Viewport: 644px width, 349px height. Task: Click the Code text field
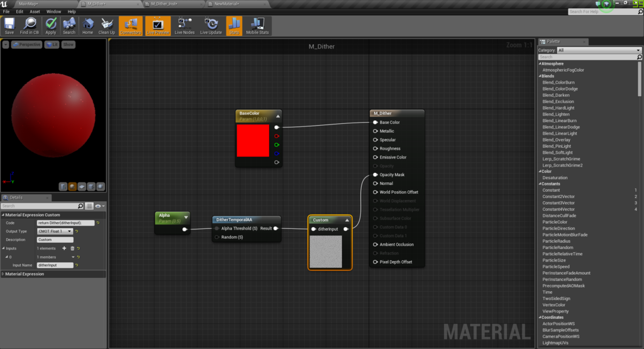point(65,223)
